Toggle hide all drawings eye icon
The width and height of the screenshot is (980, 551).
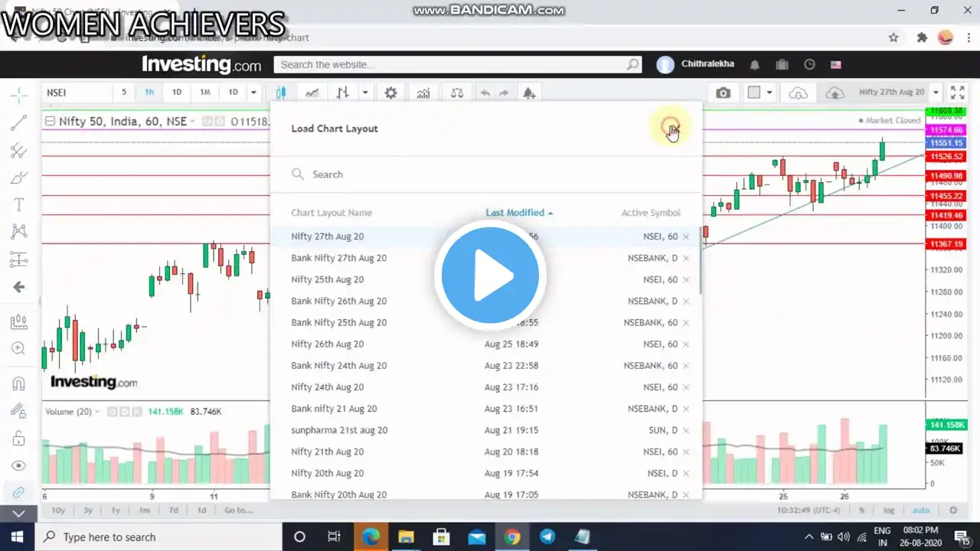(x=19, y=465)
